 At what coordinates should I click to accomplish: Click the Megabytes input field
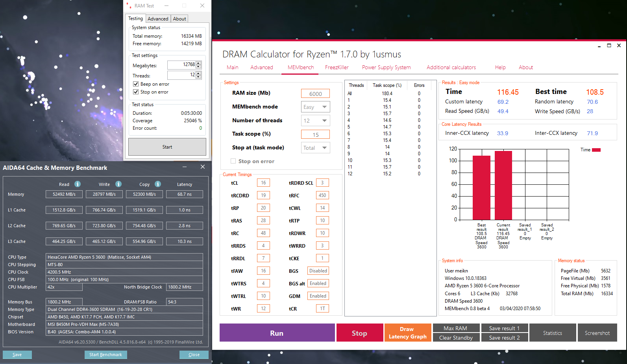point(182,64)
